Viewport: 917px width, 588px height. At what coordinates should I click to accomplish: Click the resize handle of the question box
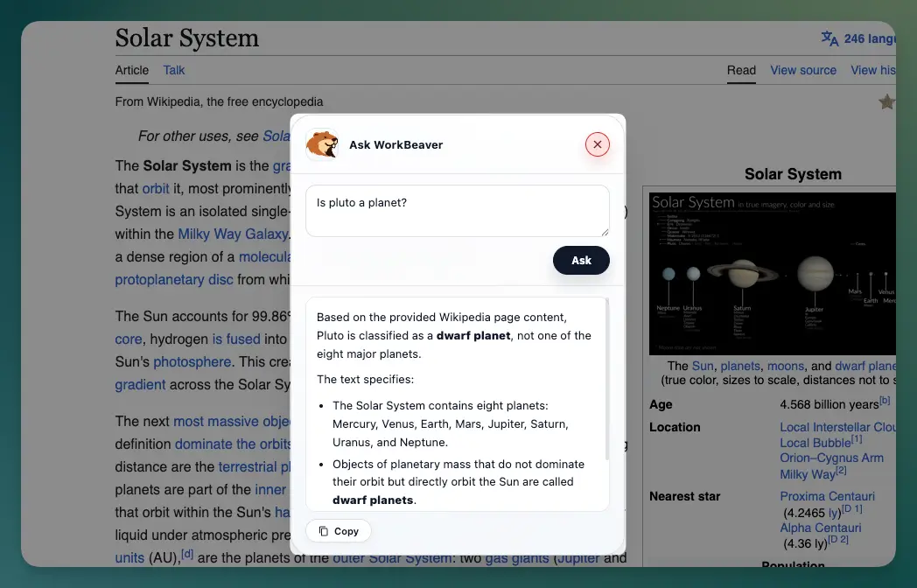point(605,232)
